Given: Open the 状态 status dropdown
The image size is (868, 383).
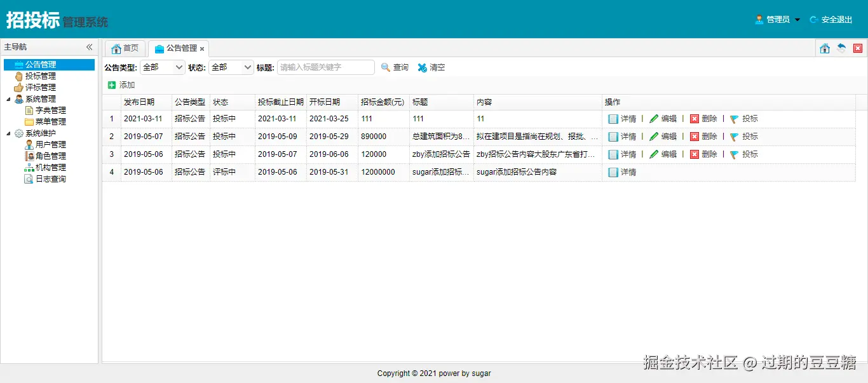Looking at the screenshot, I should 231,67.
